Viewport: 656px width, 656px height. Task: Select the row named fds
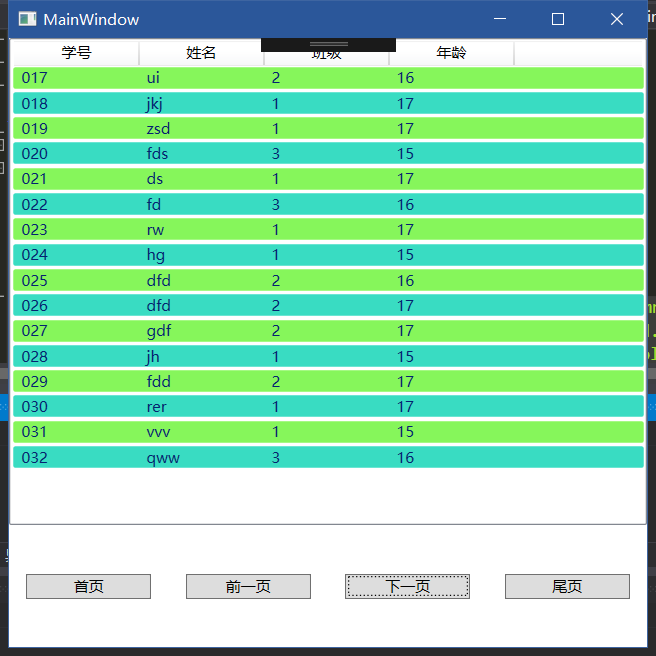click(x=328, y=154)
